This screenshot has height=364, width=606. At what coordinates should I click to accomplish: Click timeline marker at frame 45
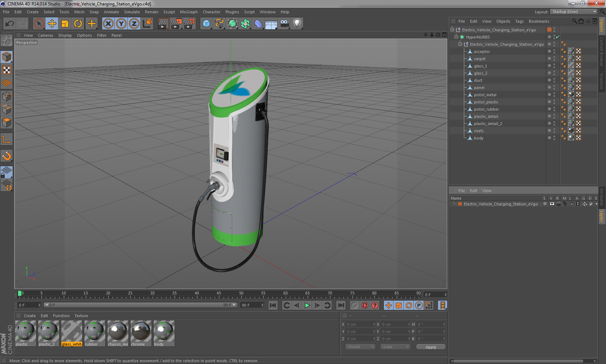coord(219,294)
